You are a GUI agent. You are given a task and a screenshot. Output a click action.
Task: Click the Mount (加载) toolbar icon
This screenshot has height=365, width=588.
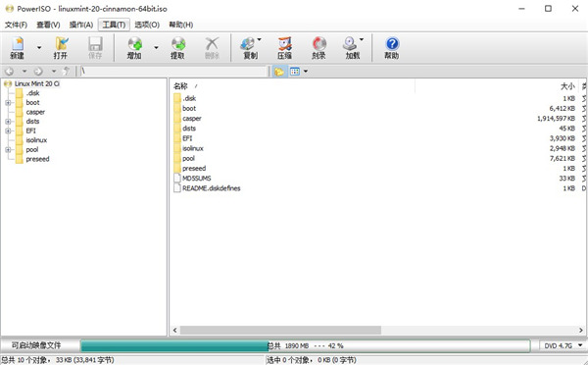coord(350,44)
